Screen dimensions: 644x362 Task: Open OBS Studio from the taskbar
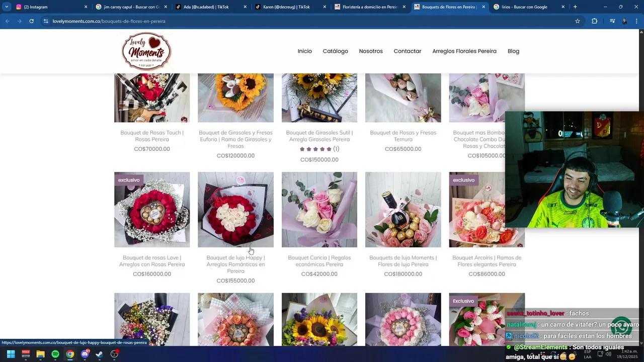click(x=115, y=354)
